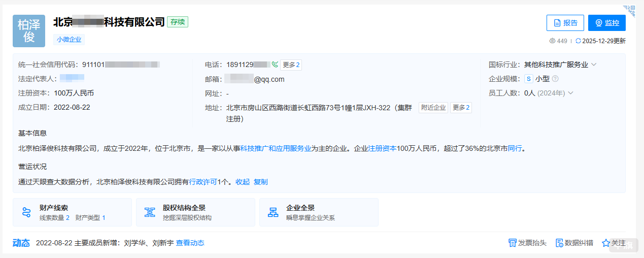Click the question mark icon beside 小型
The height and width of the screenshot is (258, 644).
coord(555,79)
